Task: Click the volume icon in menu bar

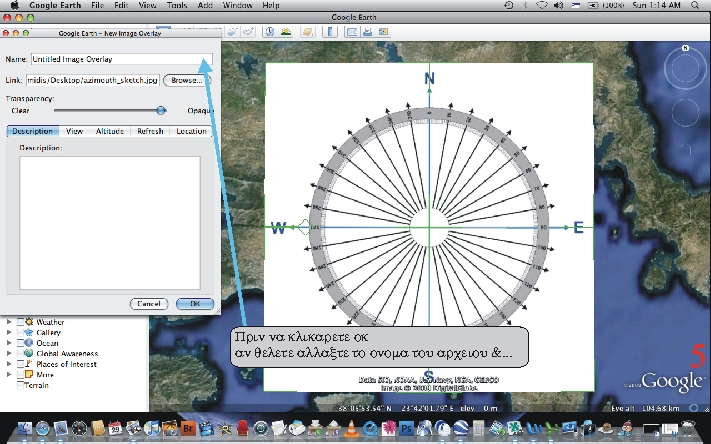Action: [558, 5]
